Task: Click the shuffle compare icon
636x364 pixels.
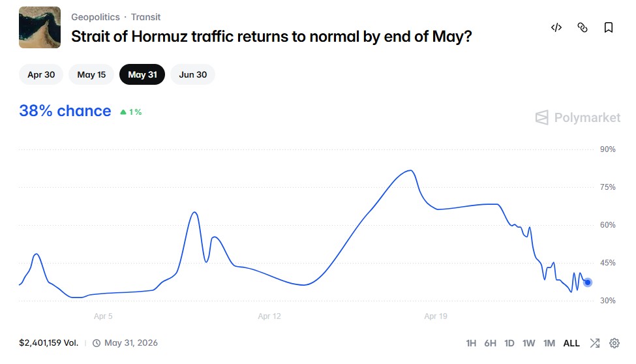Action: [595, 343]
